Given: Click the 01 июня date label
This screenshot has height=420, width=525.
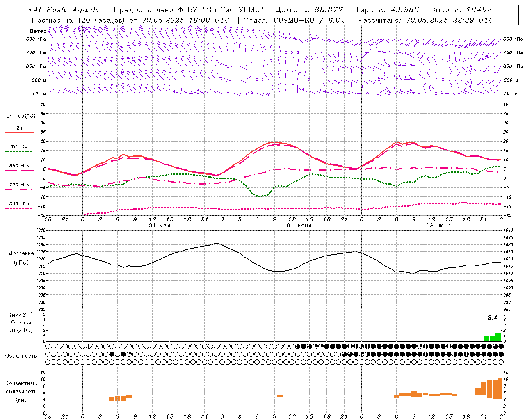Looking at the screenshot, I should click(299, 226).
